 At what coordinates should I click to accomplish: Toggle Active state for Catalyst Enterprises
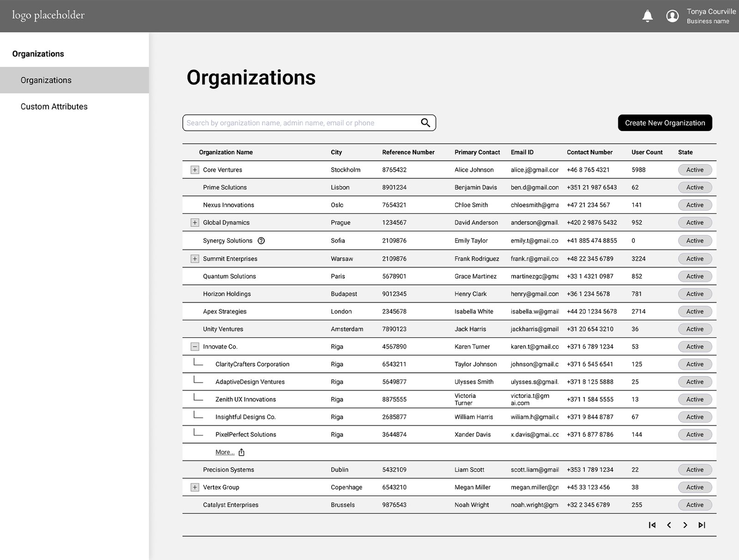click(x=695, y=505)
